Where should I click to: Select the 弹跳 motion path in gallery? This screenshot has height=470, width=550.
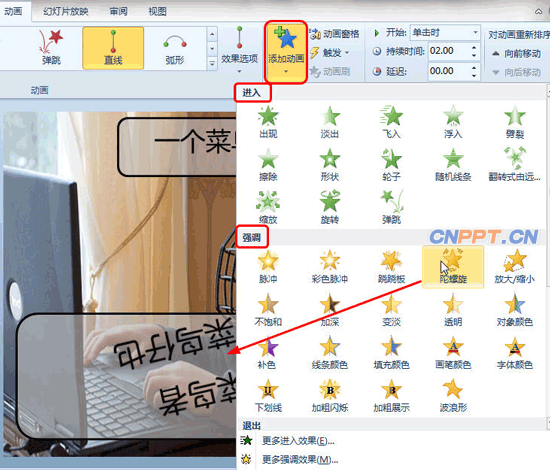51,48
